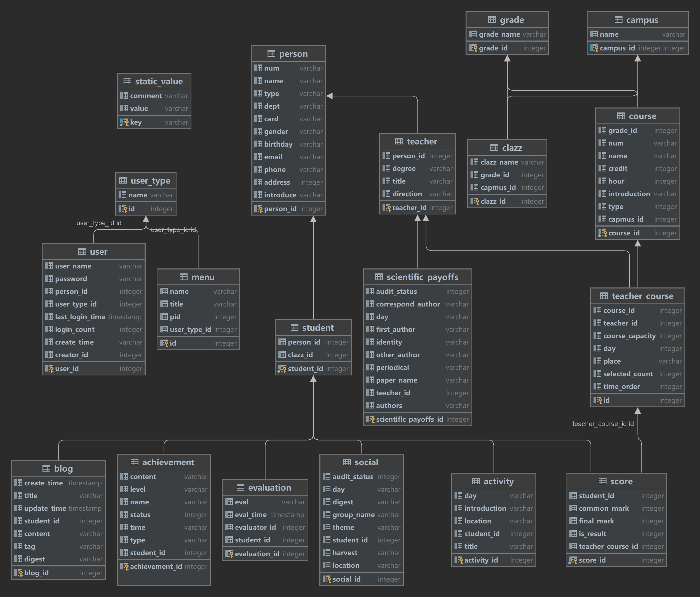This screenshot has width=700, height=597.
Task: Select the course_capacity column in teacher_course
Action: coord(637,336)
